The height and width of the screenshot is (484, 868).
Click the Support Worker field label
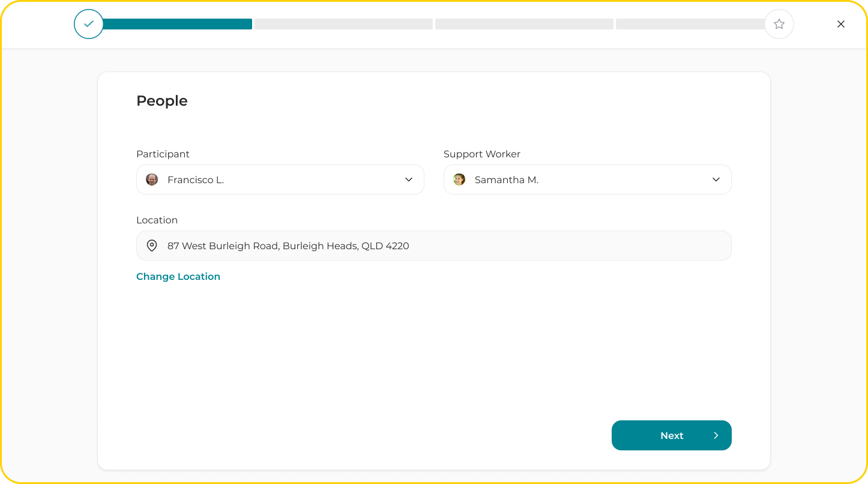482,154
